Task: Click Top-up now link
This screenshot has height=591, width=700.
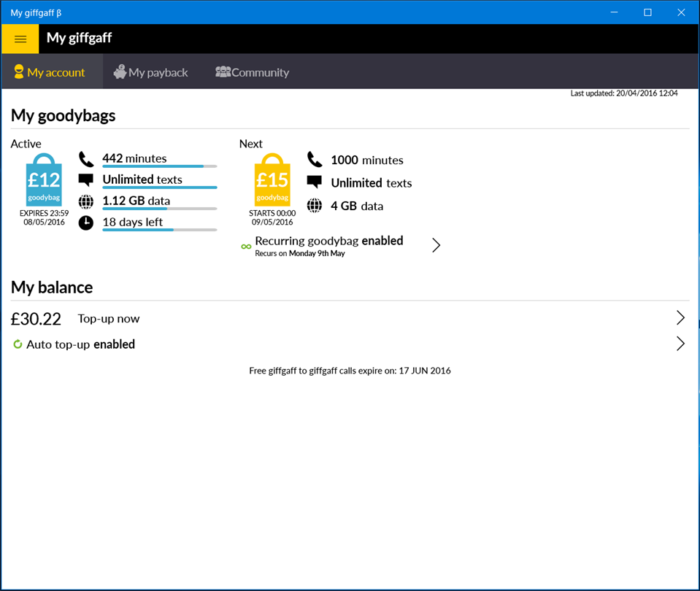Action: tap(109, 319)
